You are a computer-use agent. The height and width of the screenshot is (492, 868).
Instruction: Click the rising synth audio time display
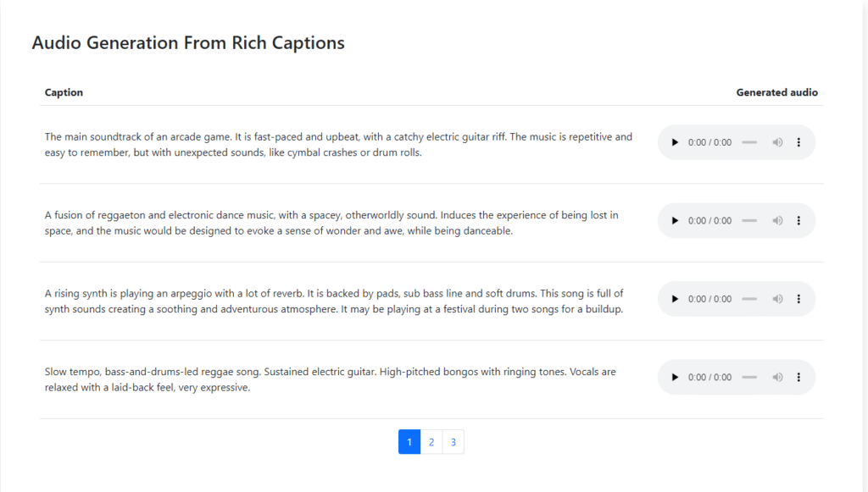pyautogui.click(x=709, y=299)
